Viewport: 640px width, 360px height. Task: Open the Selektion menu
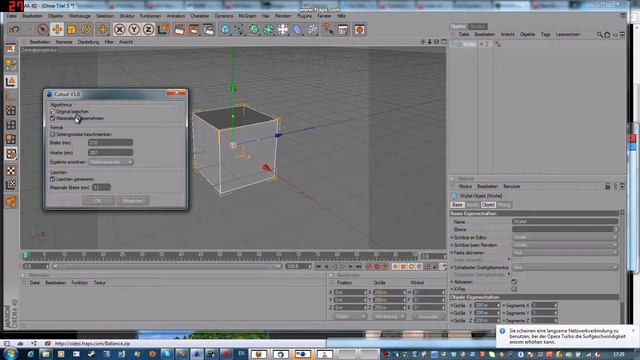click(x=105, y=16)
